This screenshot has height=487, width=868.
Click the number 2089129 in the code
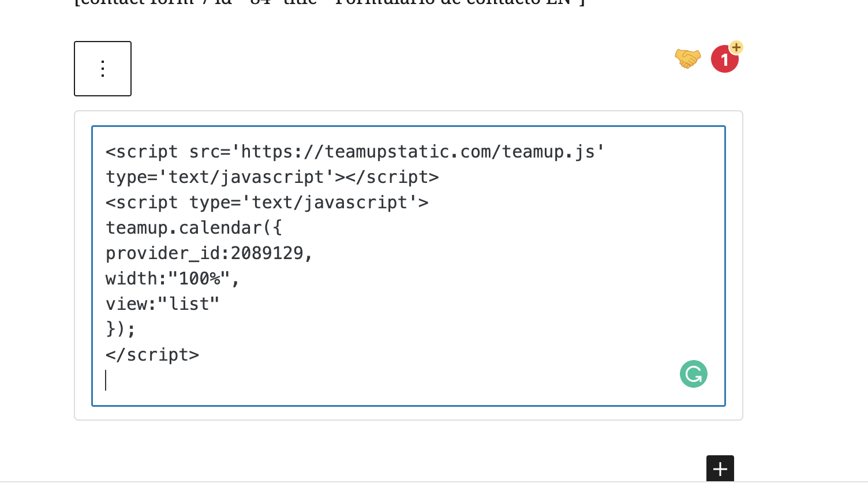coord(267,253)
